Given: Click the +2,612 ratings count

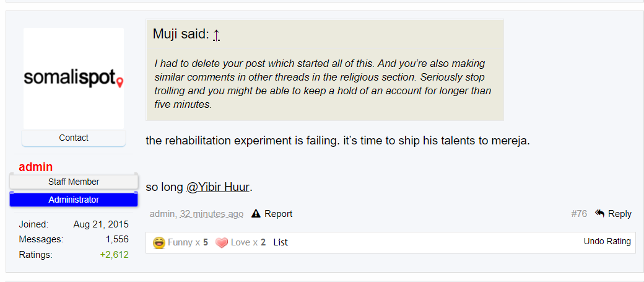Looking at the screenshot, I should click(114, 255).
